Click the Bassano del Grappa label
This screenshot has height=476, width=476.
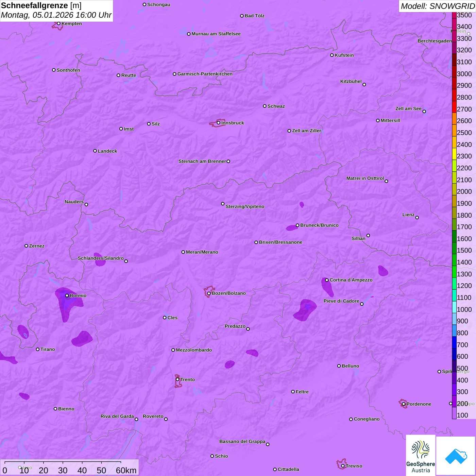(x=242, y=441)
